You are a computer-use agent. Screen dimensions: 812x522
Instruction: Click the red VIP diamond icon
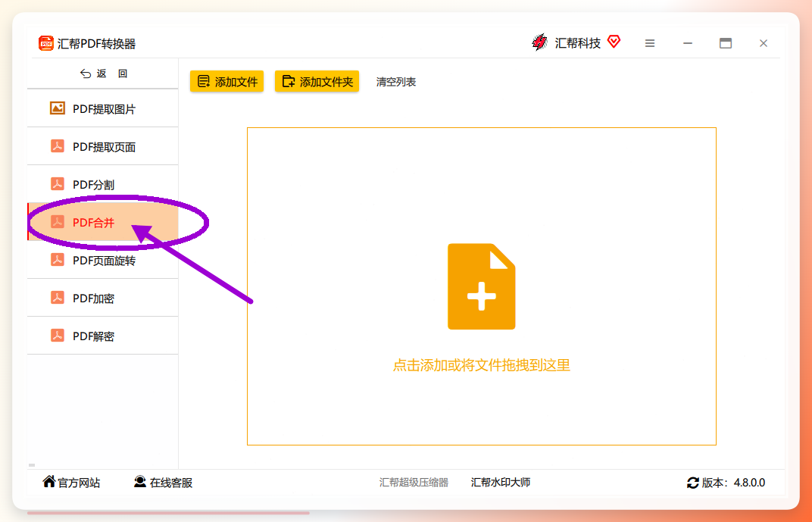pyautogui.click(x=614, y=42)
